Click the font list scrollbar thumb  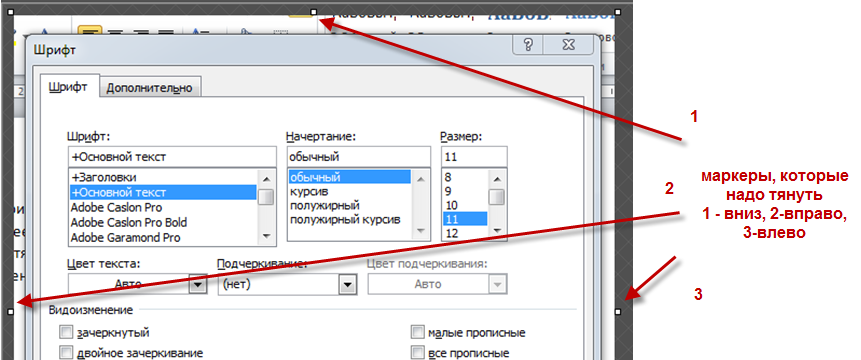coord(266,196)
